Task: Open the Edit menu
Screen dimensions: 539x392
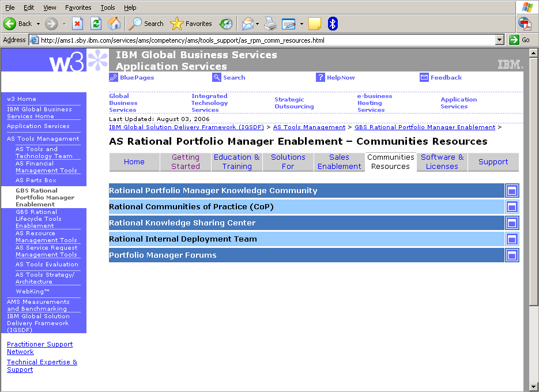Action: click(29, 7)
